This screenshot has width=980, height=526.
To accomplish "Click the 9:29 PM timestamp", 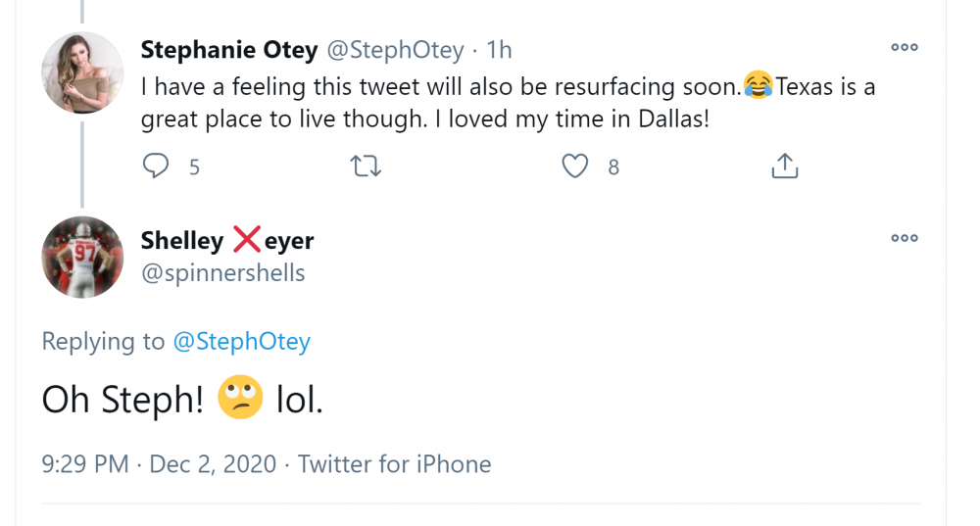I will [x=84, y=463].
